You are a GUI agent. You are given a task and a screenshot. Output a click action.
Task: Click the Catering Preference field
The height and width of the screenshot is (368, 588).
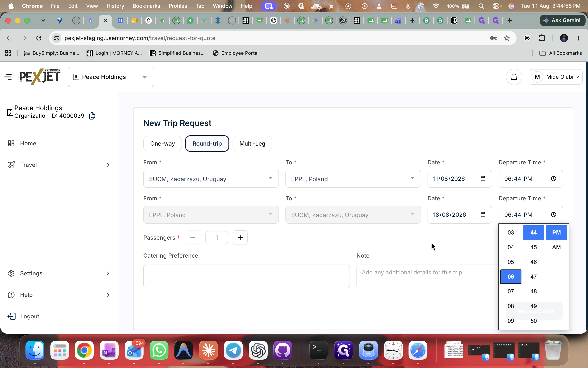tap(246, 276)
